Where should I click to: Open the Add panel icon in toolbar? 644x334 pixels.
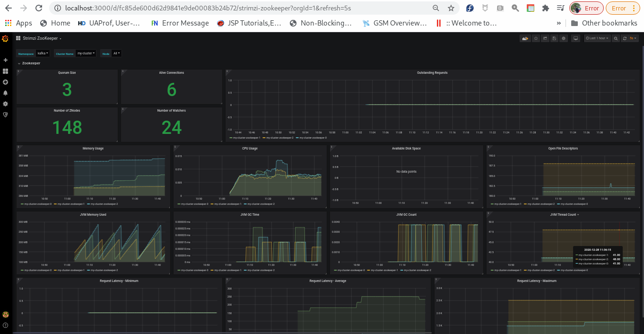coord(525,38)
